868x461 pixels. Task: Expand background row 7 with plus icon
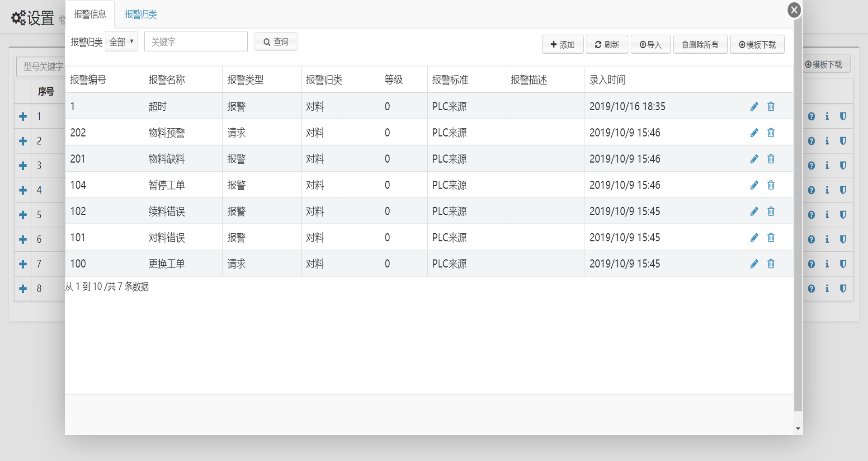[x=23, y=264]
